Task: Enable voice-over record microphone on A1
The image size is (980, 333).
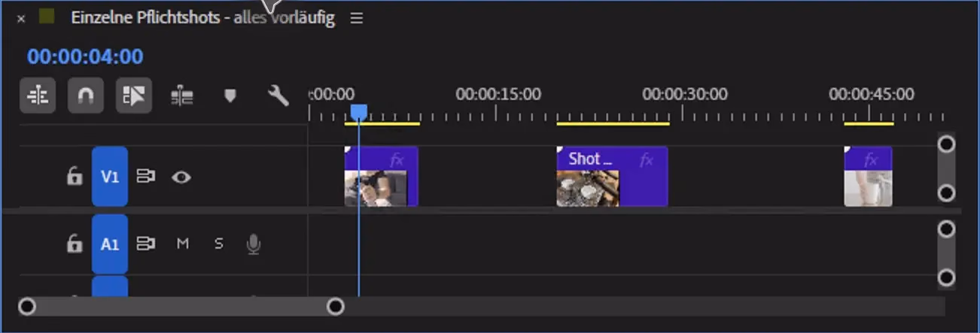Action: 254,244
